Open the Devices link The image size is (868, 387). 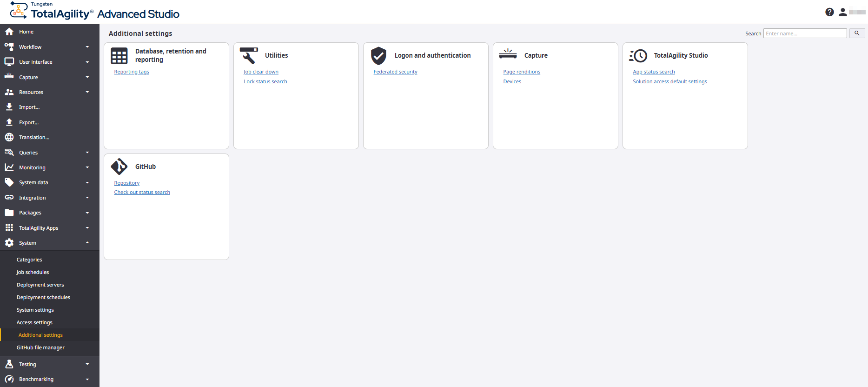tap(512, 81)
